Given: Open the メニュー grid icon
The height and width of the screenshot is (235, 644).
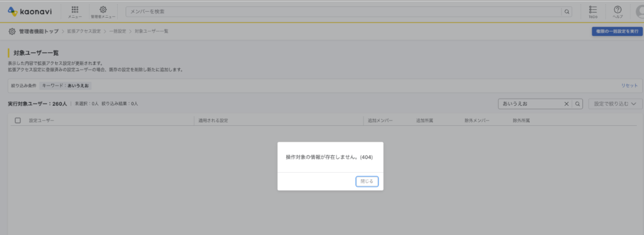Looking at the screenshot, I should click(x=75, y=11).
